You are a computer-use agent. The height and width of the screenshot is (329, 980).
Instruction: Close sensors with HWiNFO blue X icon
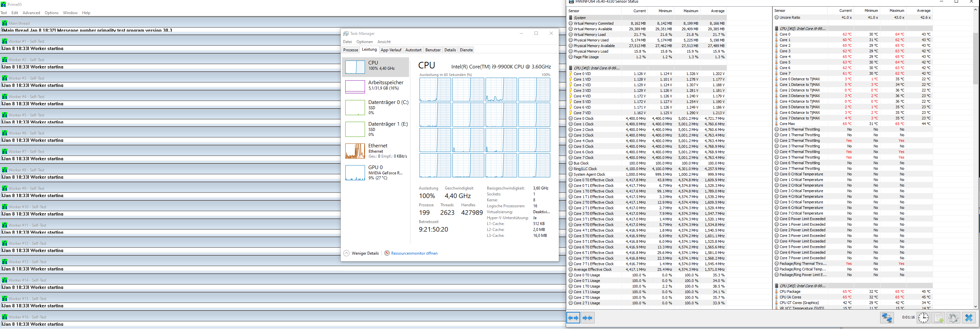(969, 318)
